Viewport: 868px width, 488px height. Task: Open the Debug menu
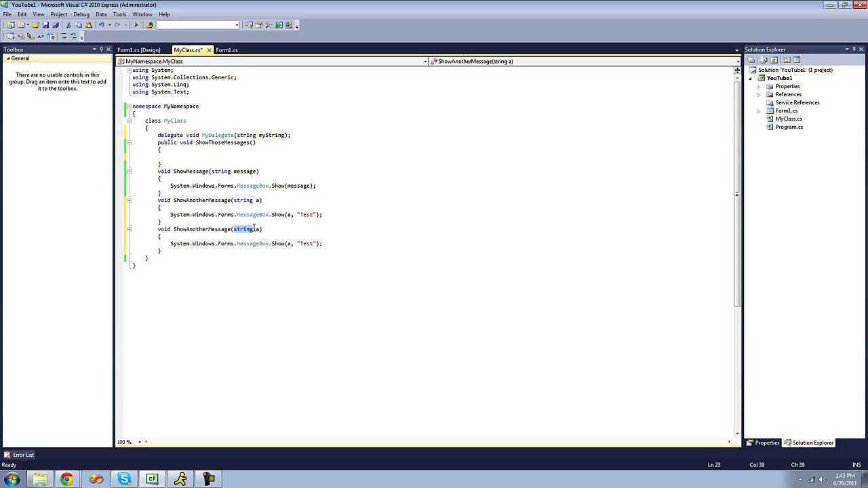click(81, 14)
